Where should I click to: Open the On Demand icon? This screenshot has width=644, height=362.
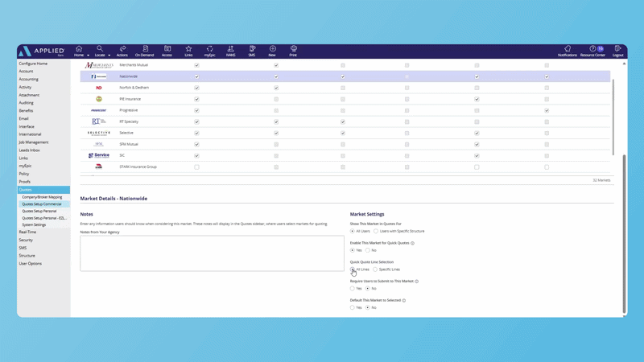click(x=145, y=49)
